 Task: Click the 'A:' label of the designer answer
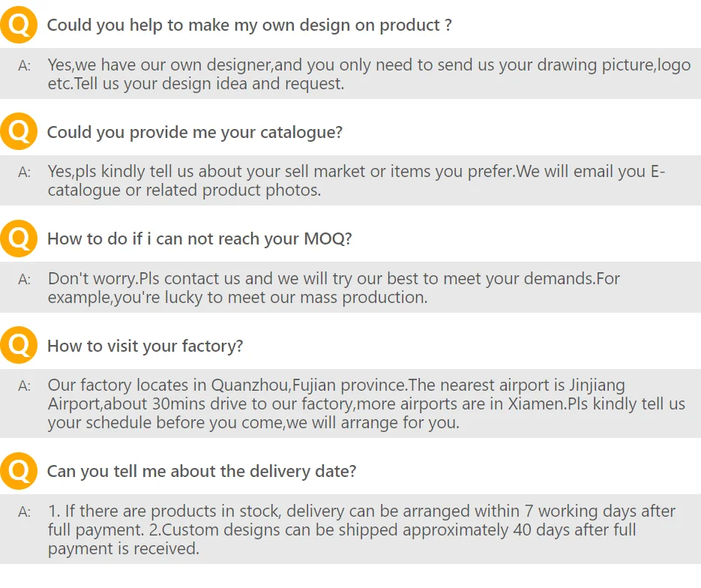(25, 65)
